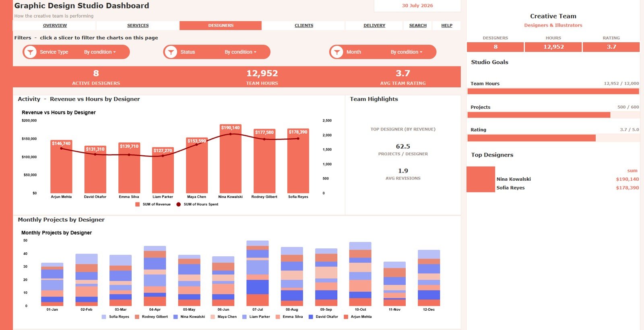Click the 11-Nov stacked column
This screenshot has width=644, height=330.
(x=394, y=284)
